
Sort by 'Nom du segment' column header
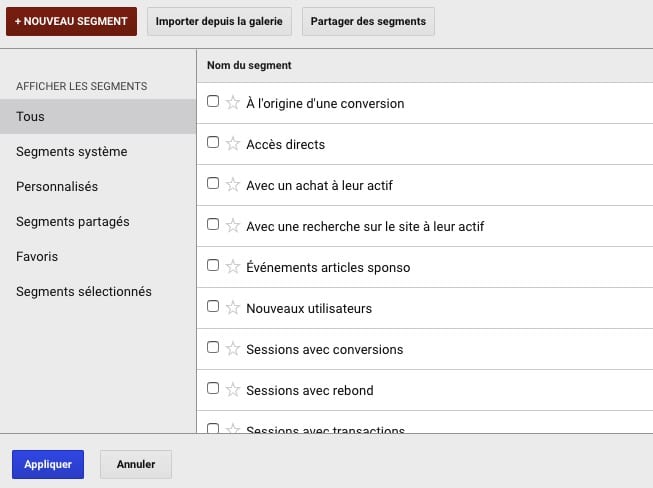click(x=249, y=66)
